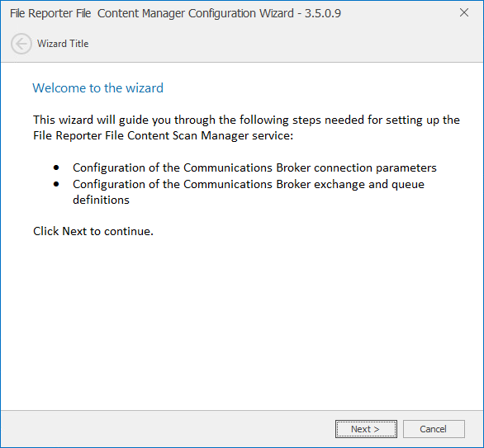Click the window title bar text
484x448 pixels.
coord(175,13)
